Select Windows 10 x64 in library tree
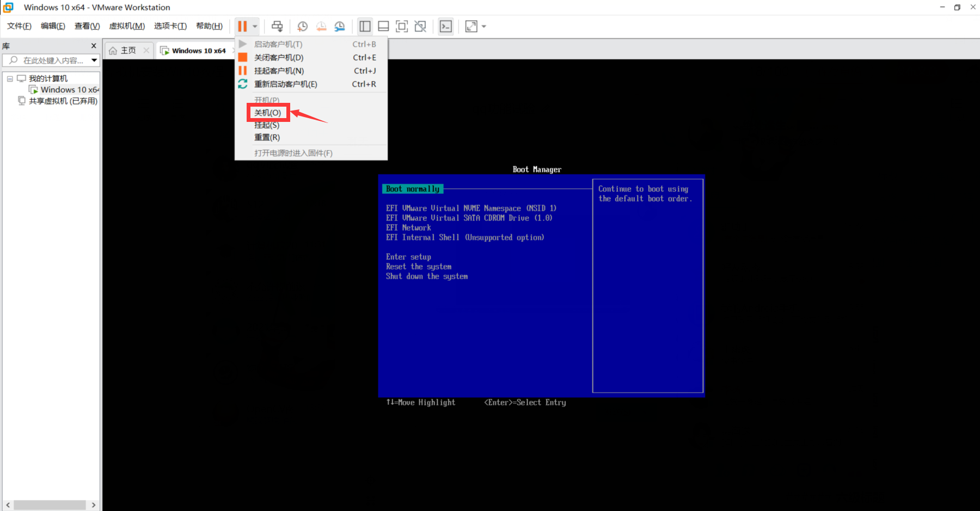Screen dimensions: 980x511 point(70,89)
